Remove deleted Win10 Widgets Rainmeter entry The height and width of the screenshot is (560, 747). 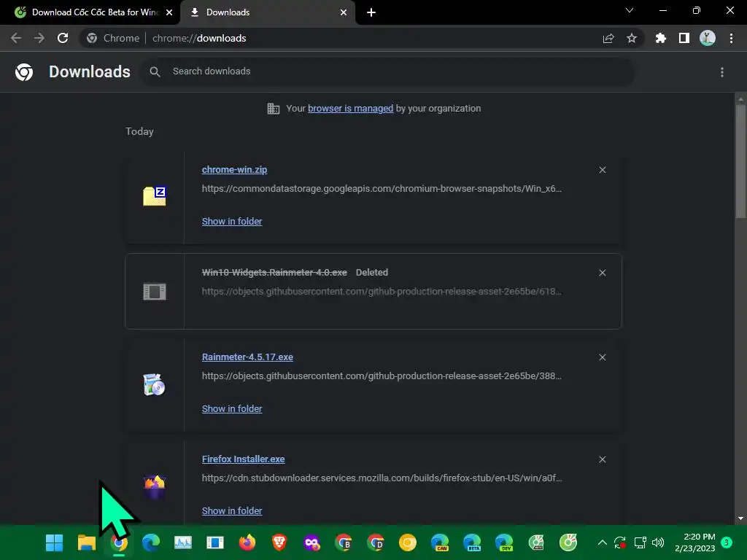coord(602,273)
